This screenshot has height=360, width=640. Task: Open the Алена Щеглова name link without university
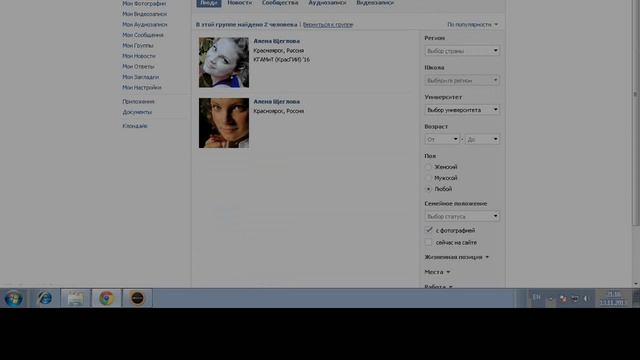click(x=276, y=102)
